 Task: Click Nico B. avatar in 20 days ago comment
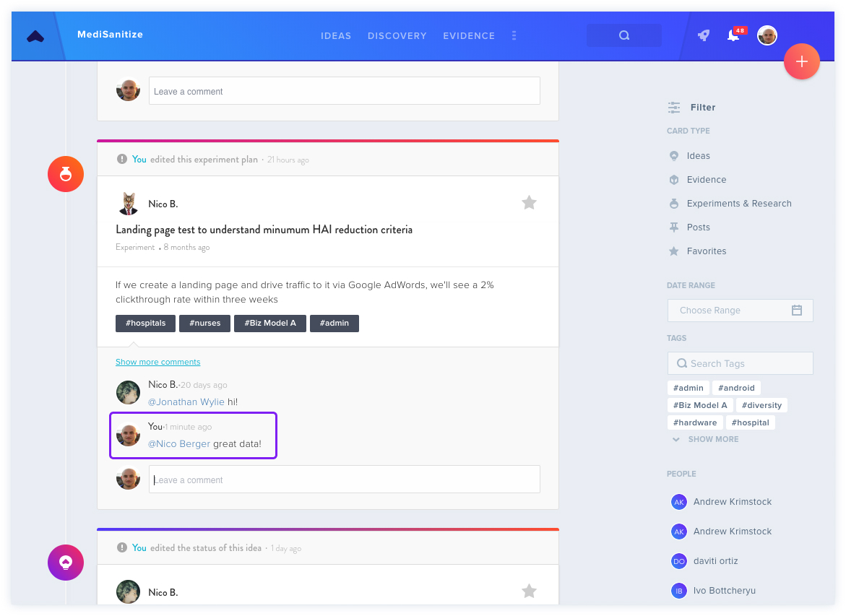coord(129,392)
